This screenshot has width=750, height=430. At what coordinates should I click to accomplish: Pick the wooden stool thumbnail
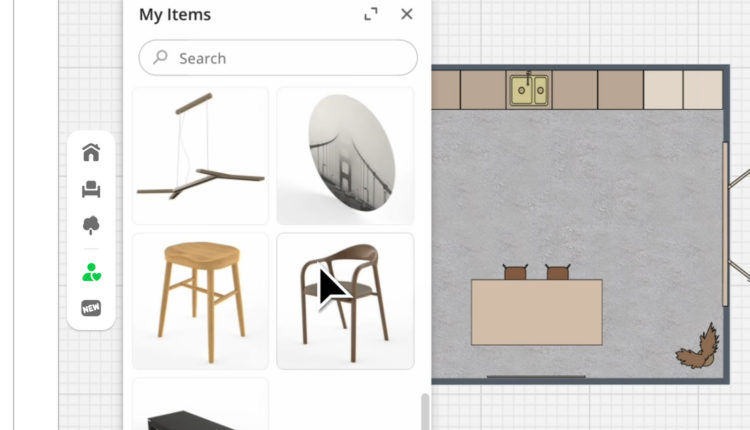click(x=200, y=301)
